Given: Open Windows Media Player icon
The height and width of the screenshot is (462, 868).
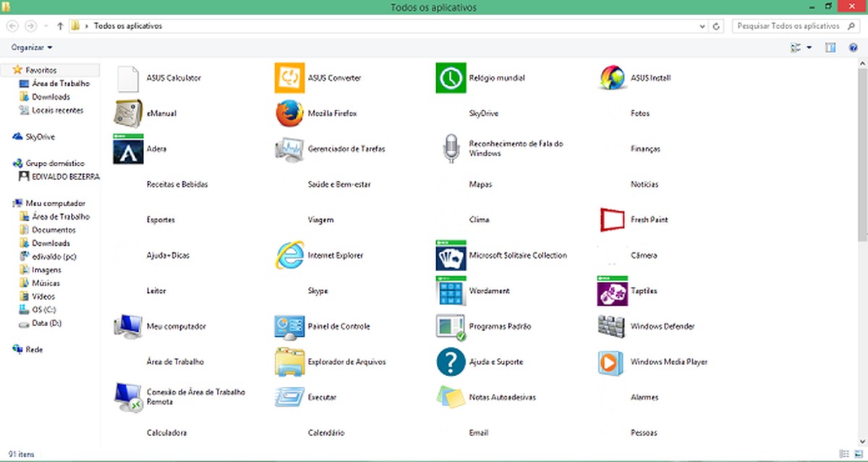Looking at the screenshot, I should click(x=611, y=362).
